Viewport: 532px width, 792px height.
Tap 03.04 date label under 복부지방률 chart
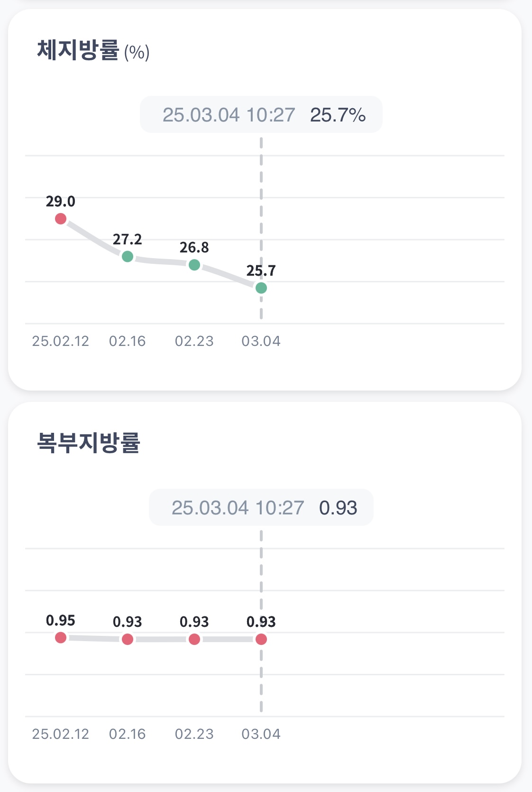[x=261, y=734]
